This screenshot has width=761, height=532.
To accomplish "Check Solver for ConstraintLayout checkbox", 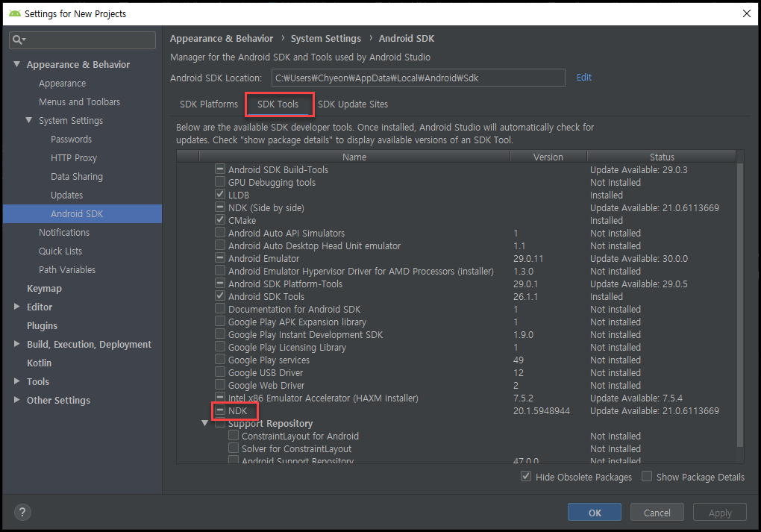I will coord(234,448).
